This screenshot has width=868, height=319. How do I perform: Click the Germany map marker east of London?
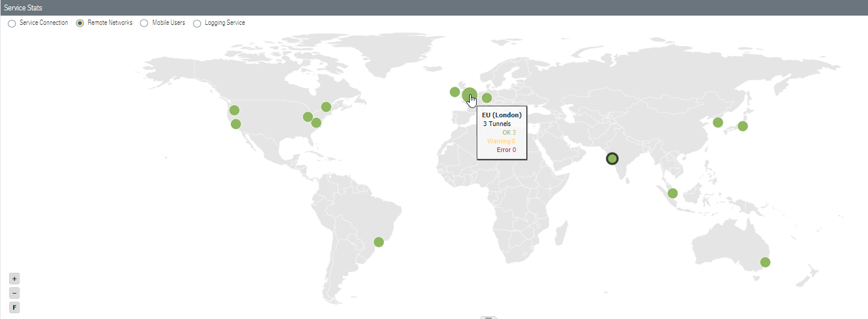487,98
